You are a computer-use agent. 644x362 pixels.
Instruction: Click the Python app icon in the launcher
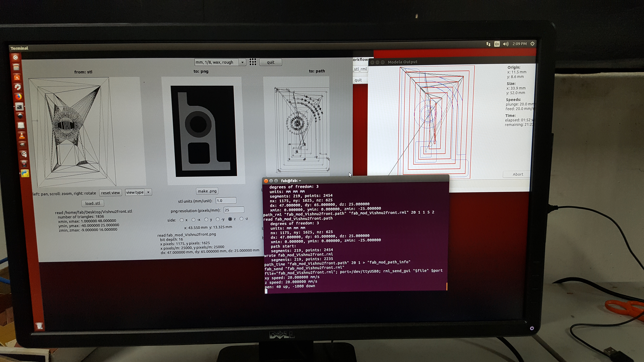[25, 173]
